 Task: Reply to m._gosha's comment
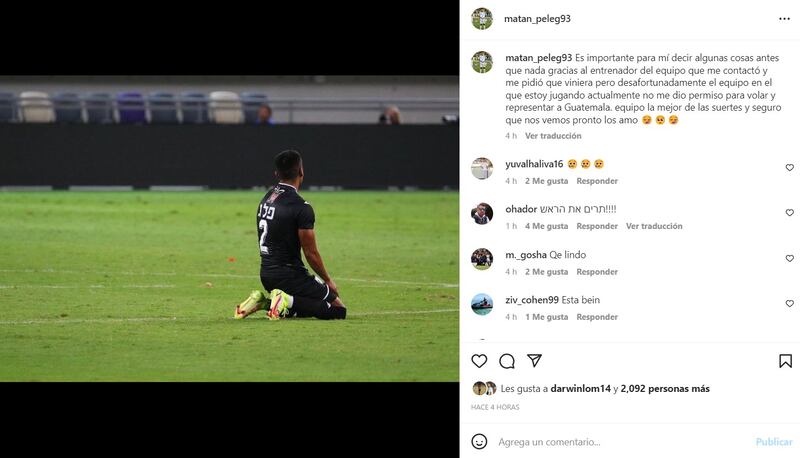tap(597, 272)
